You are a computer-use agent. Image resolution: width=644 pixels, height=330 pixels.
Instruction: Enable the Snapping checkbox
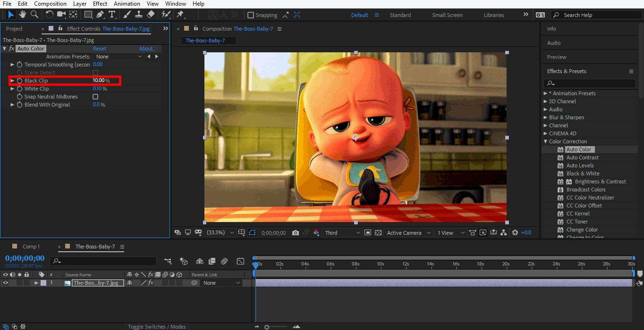(x=251, y=15)
